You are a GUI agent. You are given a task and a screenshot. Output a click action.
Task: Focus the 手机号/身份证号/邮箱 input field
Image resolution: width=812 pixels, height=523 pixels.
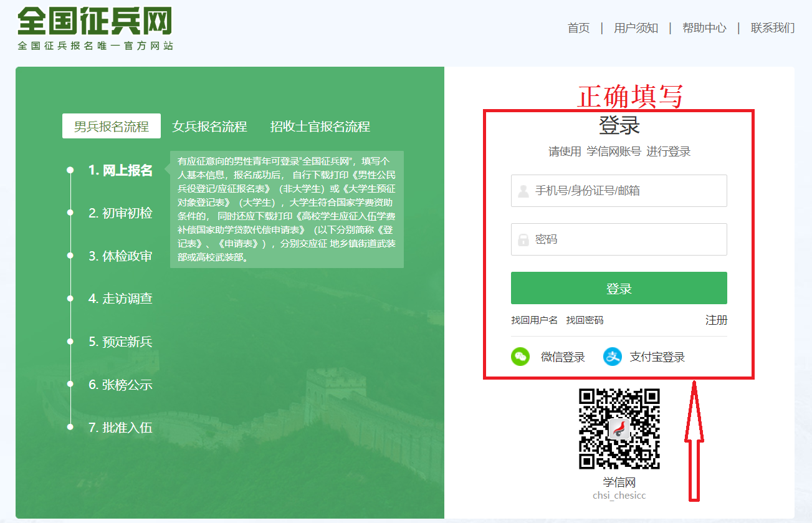626,191
